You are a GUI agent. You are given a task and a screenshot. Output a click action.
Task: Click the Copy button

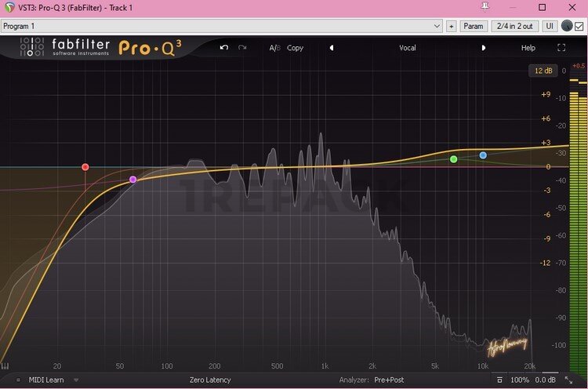(295, 48)
